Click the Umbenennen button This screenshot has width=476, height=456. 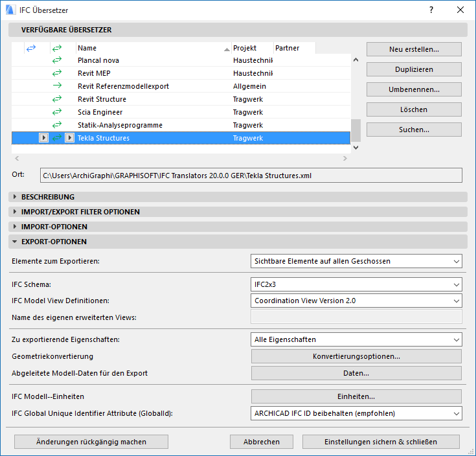(414, 89)
